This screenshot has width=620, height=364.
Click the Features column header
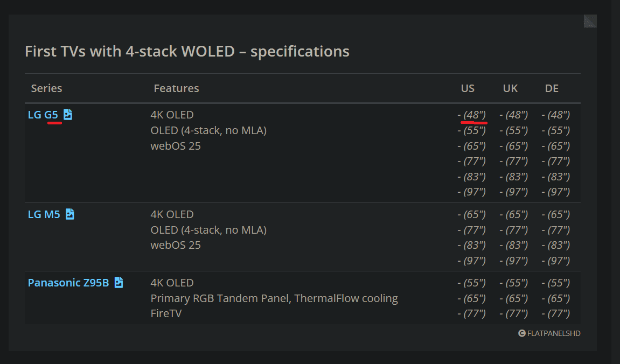tap(176, 88)
